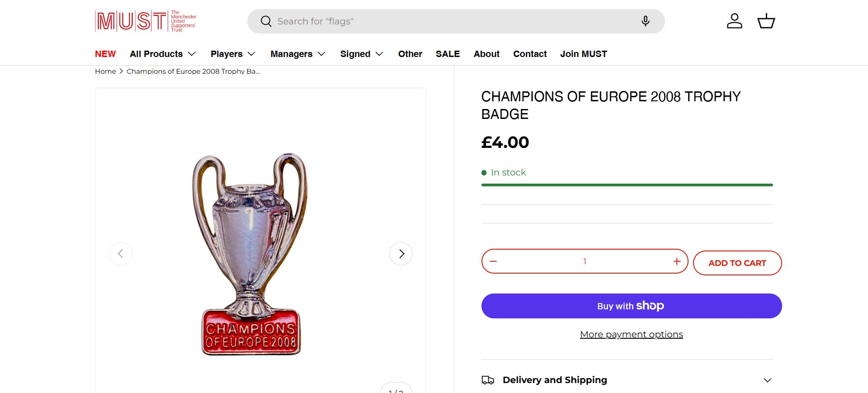Expand the All Products dropdown
This screenshot has height=393, width=868.
162,54
